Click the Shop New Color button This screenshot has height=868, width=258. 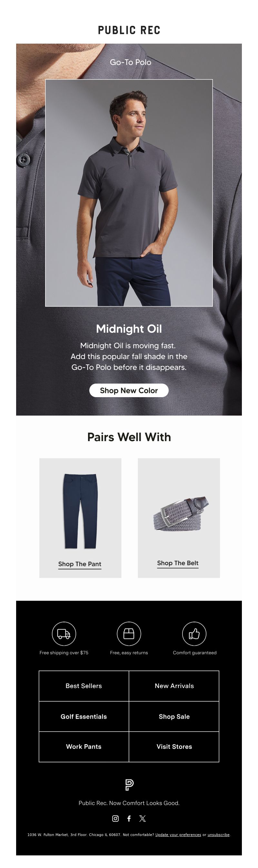(129, 390)
